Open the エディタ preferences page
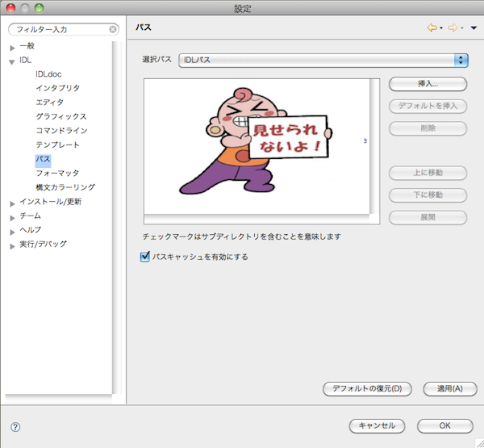 coord(50,103)
